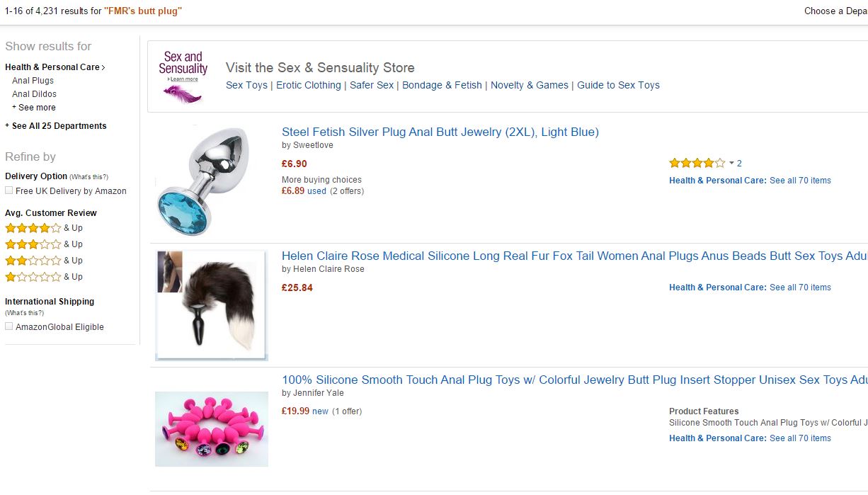Expand the rating breakdown arrow beside stars
This screenshot has height=495, width=868.
[731, 164]
